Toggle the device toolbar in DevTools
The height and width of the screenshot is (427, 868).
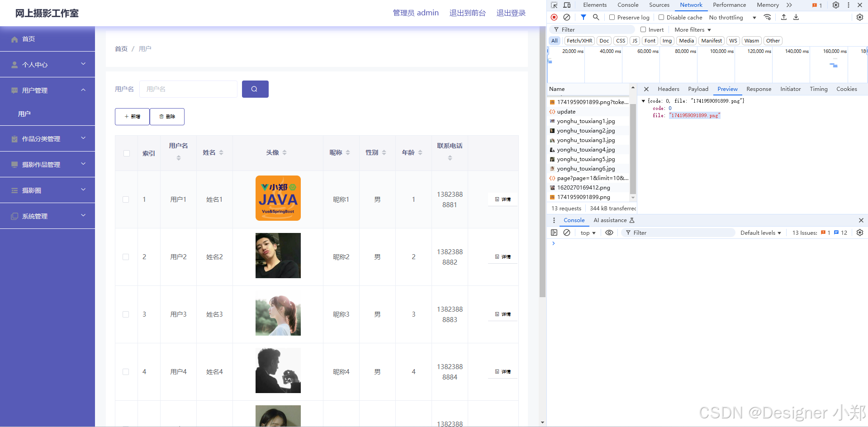(x=566, y=5)
